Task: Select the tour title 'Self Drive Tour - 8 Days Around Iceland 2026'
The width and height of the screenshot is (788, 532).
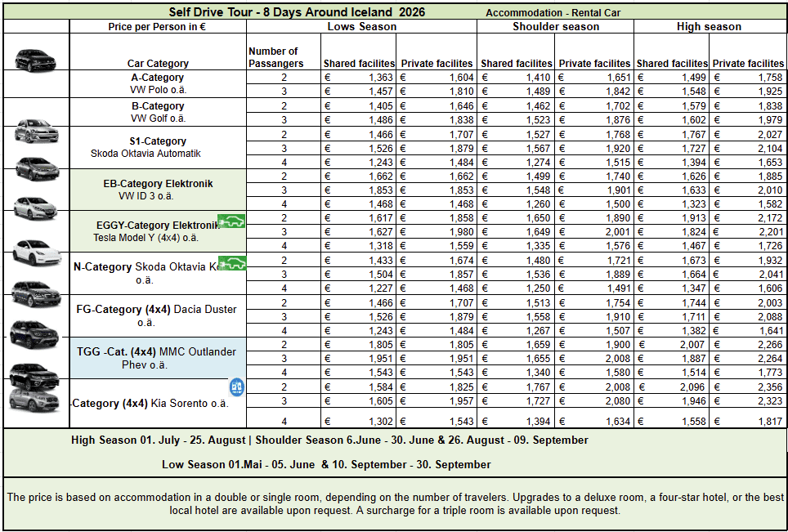Action: pos(297,12)
